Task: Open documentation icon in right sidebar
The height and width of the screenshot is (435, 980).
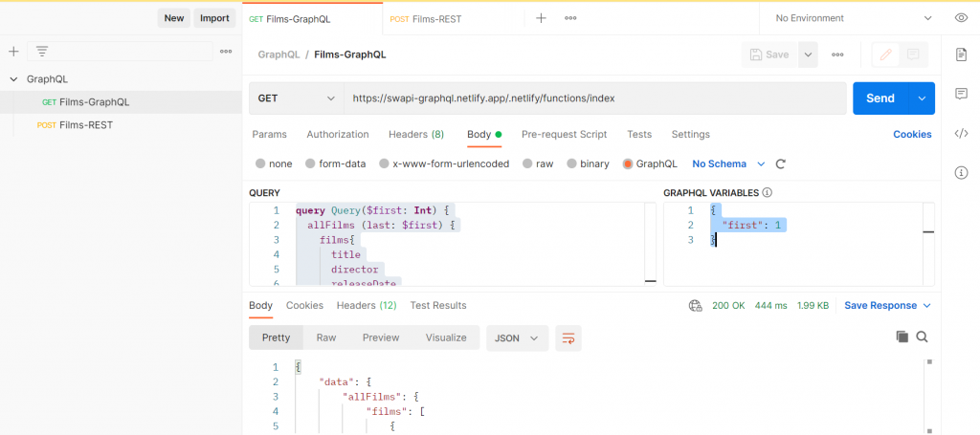Action: pos(961,54)
